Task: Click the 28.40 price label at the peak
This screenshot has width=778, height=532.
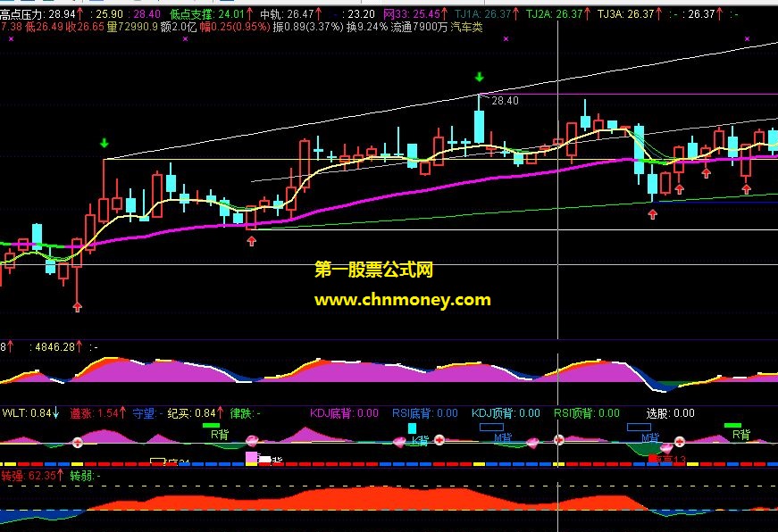Action: [x=505, y=101]
